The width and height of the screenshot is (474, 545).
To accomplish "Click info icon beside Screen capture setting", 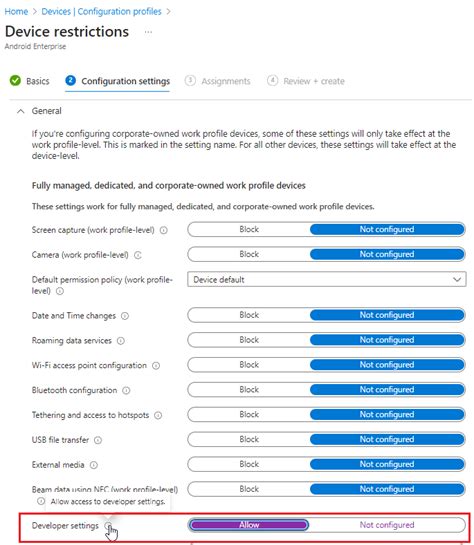I will coord(164,230).
